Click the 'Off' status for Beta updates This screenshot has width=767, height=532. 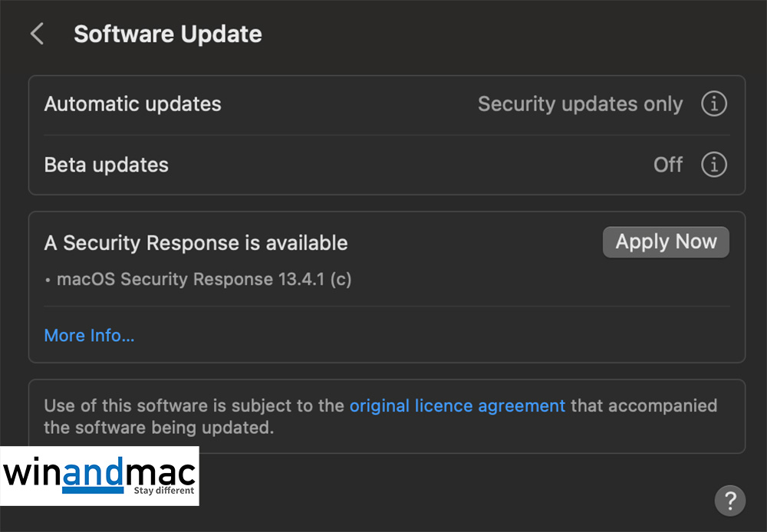(667, 165)
